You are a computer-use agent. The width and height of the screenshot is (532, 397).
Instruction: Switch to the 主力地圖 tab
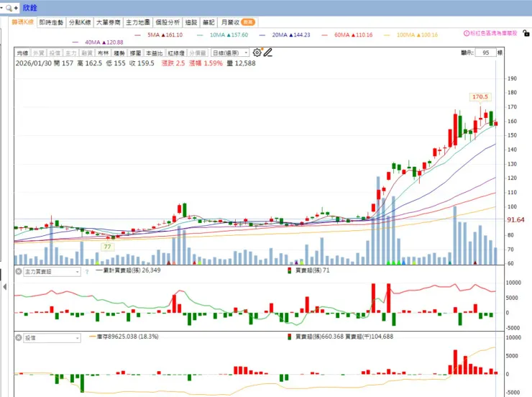[138, 22]
